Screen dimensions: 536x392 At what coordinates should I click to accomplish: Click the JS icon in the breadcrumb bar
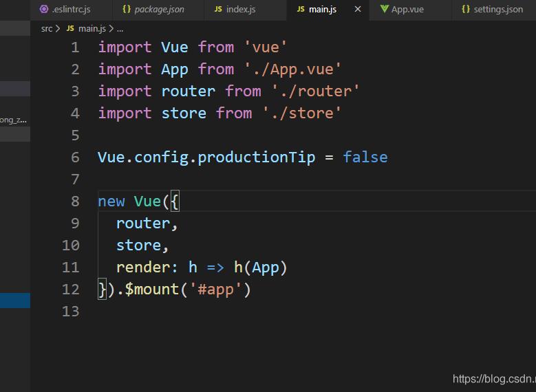point(71,29)
